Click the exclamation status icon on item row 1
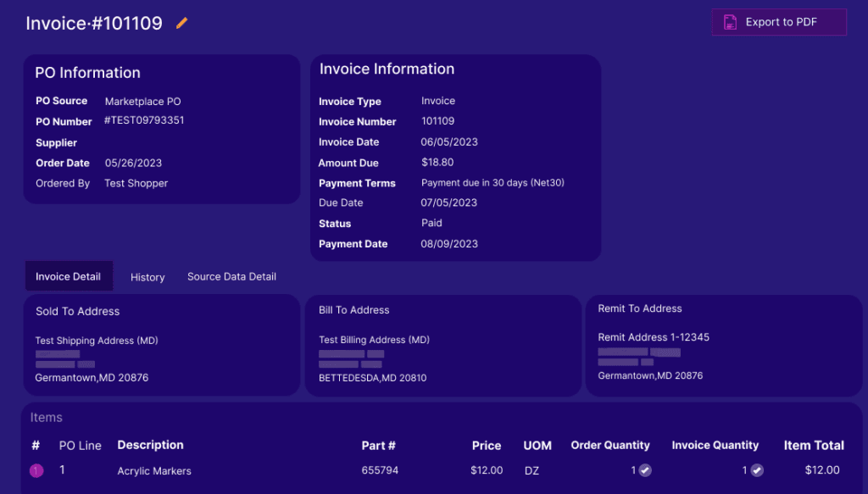Screen dimensions: 868x494 (36, 469)
